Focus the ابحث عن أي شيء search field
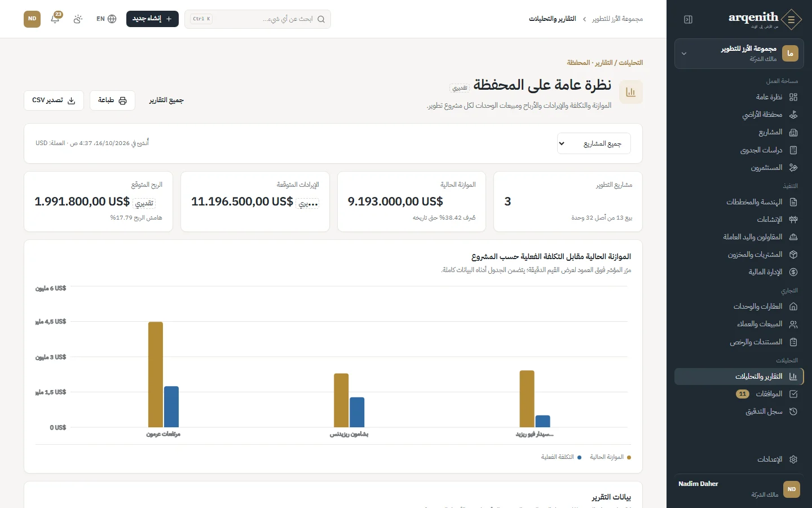Image resolution: width=812 pixels, height=508 pixels. point(258,19)
